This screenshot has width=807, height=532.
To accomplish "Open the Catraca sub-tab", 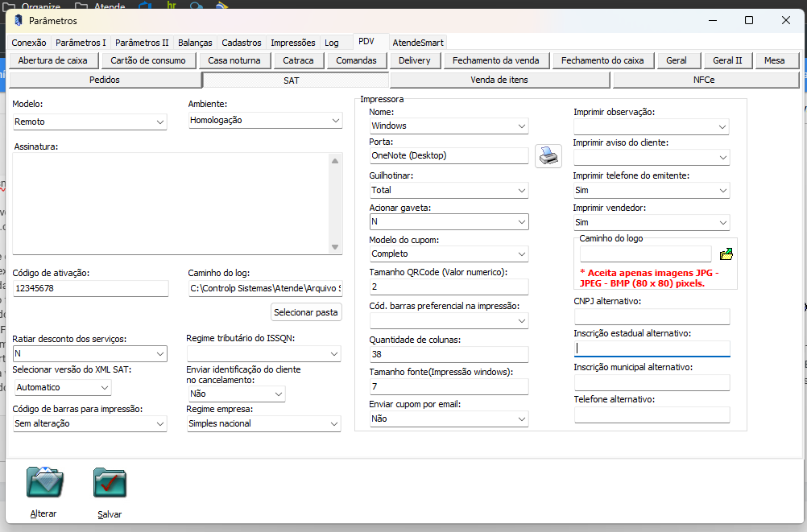I will 298,60.
